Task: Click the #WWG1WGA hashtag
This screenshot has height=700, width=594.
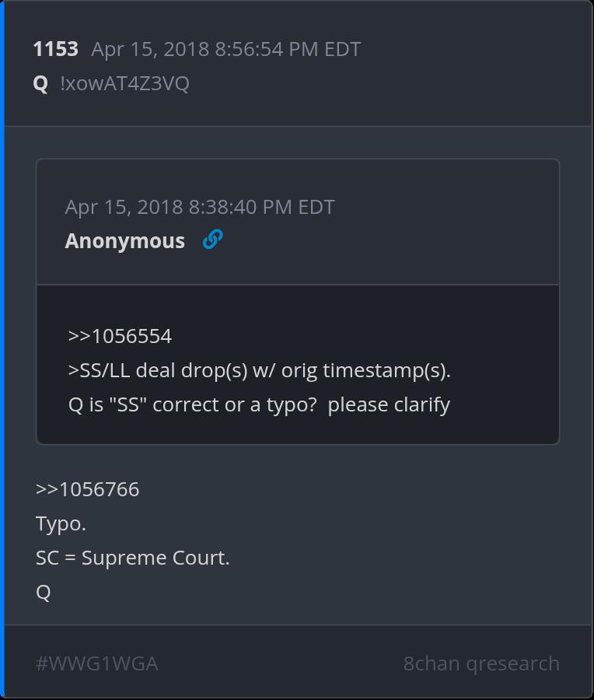Action: click(96, 663)
